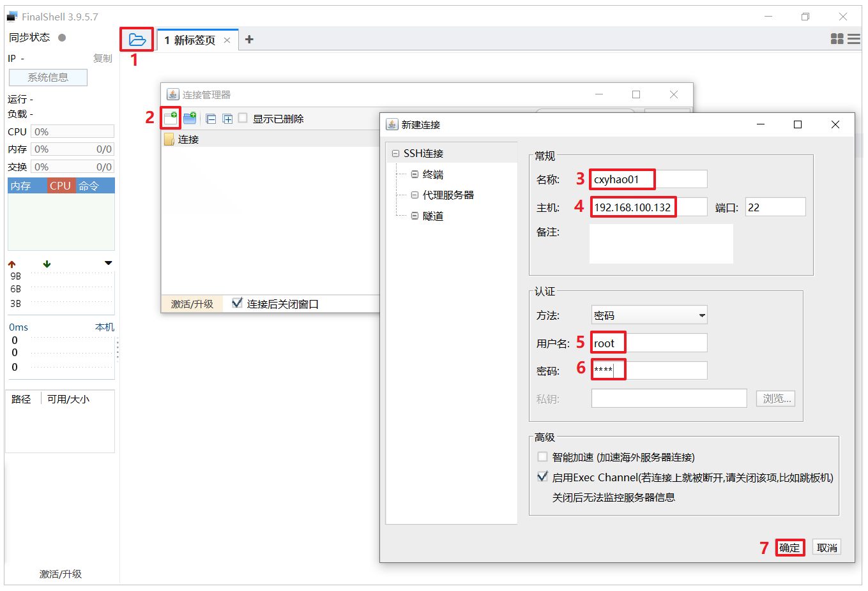
Task: Toggle 连接后关闭窗口 checkbox
Action: point(237,303)
